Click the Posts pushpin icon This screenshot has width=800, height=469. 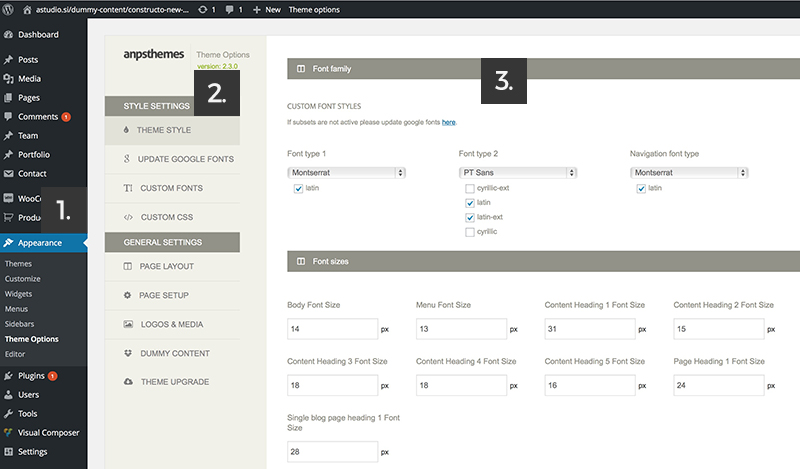pos(8,60)
